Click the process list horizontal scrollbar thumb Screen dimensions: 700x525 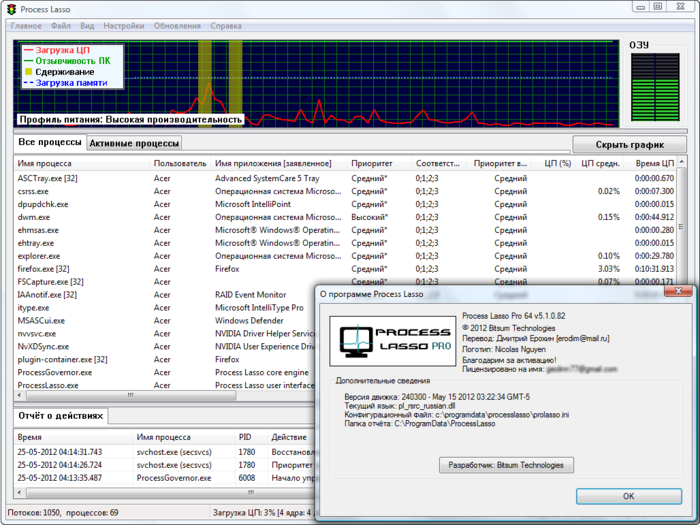131,396
